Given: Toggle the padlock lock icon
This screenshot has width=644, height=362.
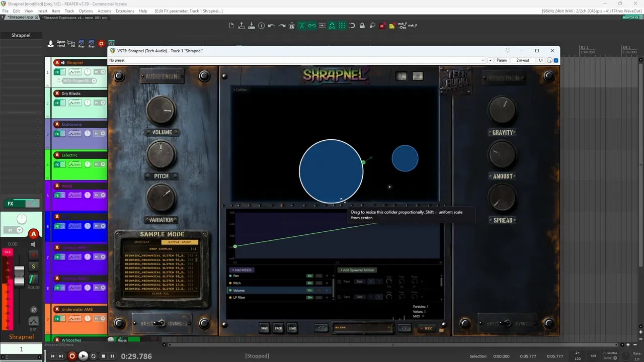Looking at the screenshot, I should coord(362,26).
